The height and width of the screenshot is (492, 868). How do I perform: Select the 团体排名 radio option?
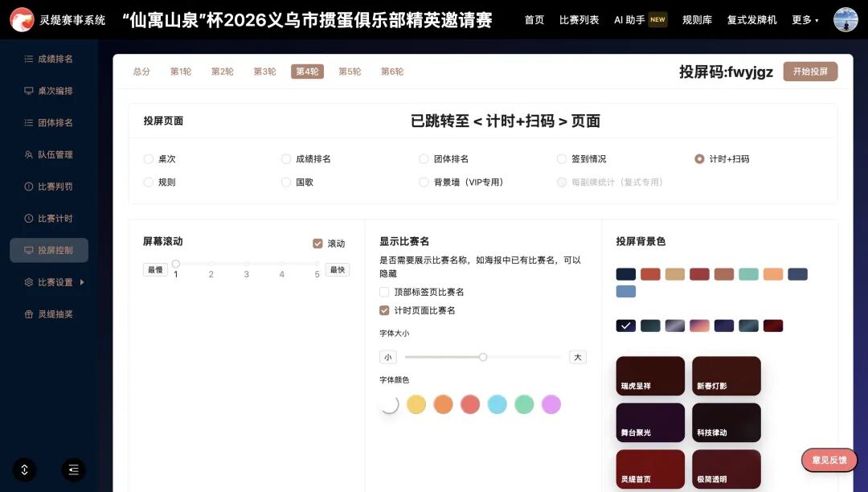424,159
